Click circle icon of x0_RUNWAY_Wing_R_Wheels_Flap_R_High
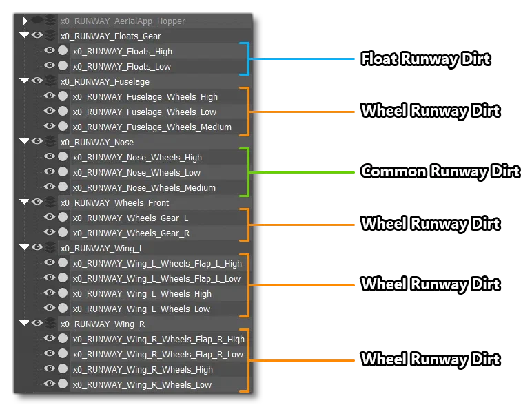The image size is (532, 407). point(63,339)
